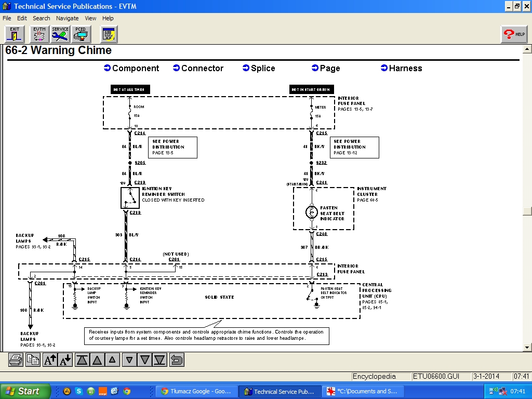Click the printer icon to print diagram

(16, 360)
